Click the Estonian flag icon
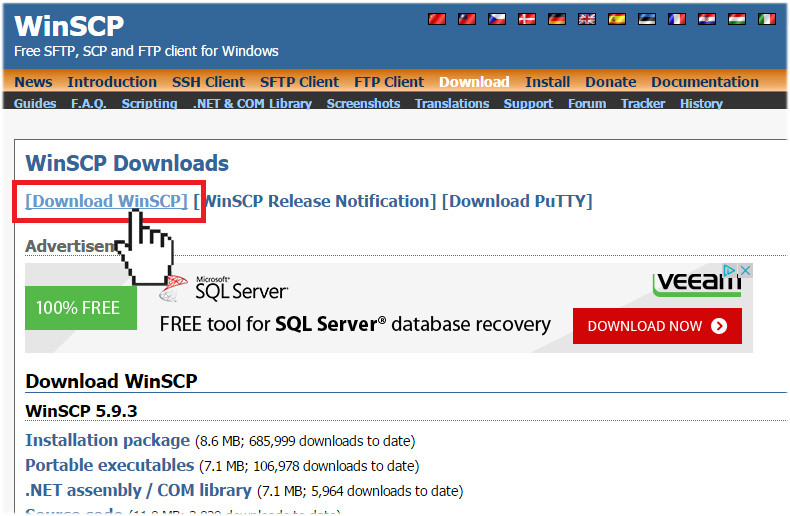Screen dimensions: 790x516 click(647, 19)
